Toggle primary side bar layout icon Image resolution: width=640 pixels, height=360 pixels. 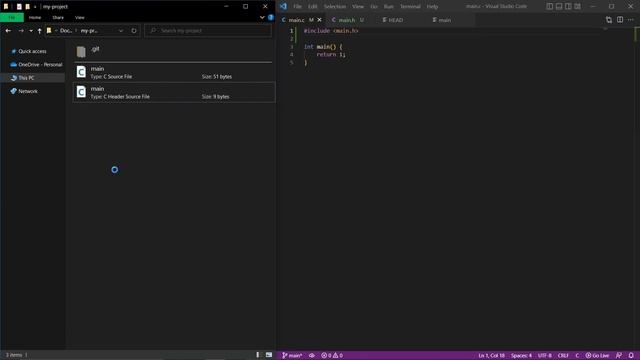pos(550,7)
